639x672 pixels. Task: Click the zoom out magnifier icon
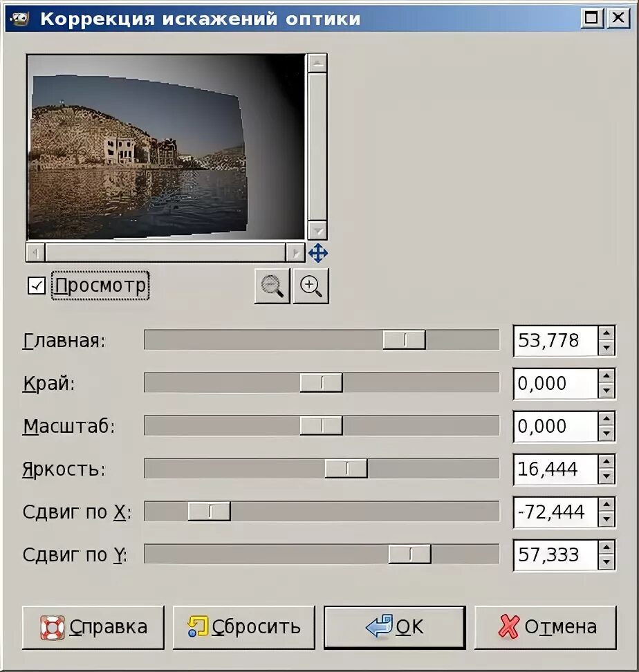pos(272,286)
